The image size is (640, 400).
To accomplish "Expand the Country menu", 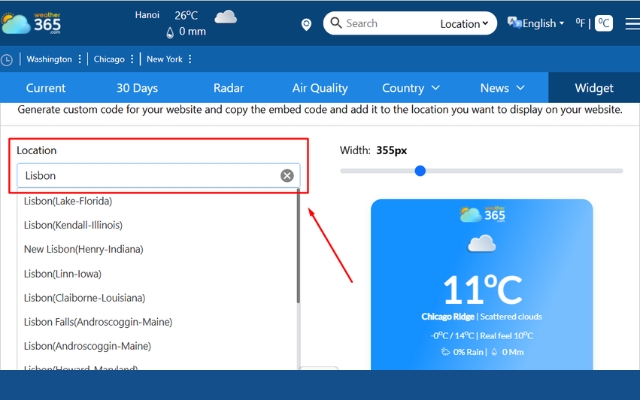I will [x=411, y=88].
